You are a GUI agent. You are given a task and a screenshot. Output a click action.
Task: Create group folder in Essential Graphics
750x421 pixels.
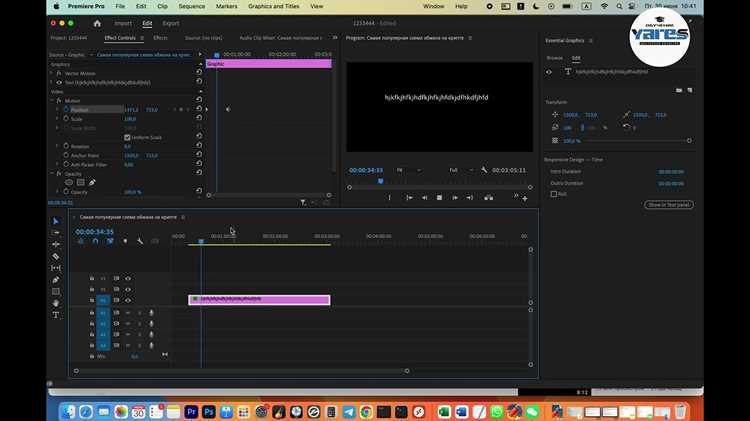tap(679, 90)
